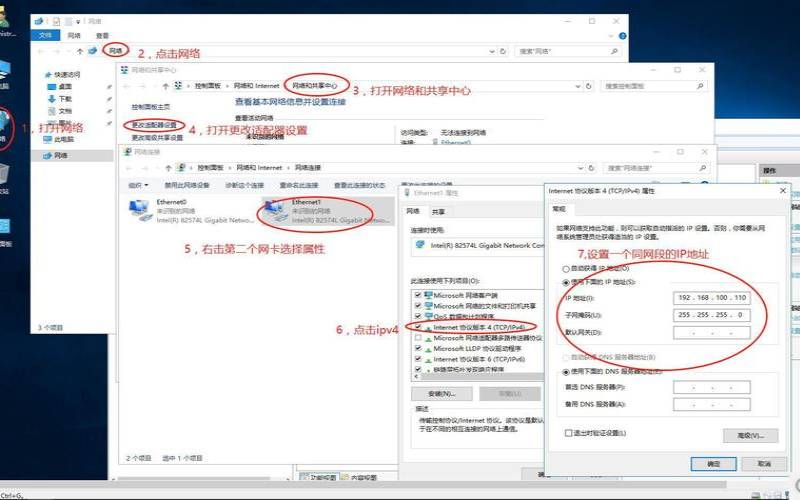Toggle Microsoft 文件和打印机共享 checkbox
The height and width of the screenshot is (500, 800).
click(x=418, y=306)
